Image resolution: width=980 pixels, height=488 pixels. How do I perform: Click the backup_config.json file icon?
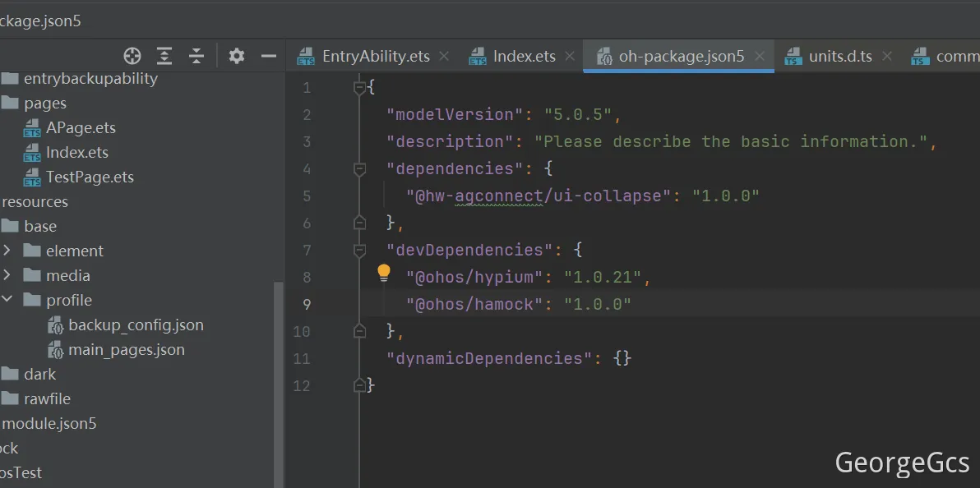click(56, 325)
